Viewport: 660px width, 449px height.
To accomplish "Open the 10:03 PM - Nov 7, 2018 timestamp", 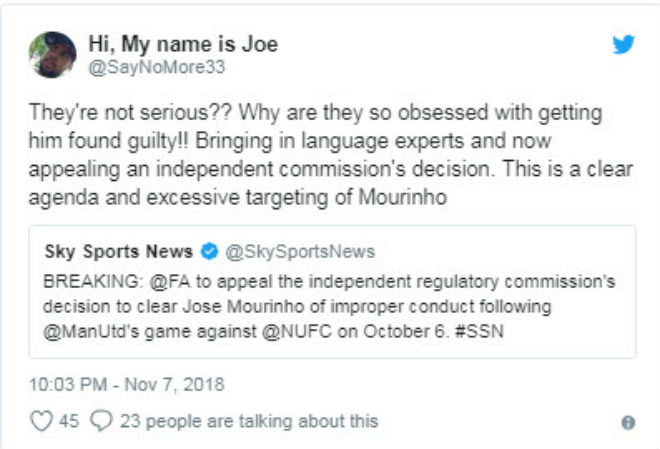I will pos(127,383).
